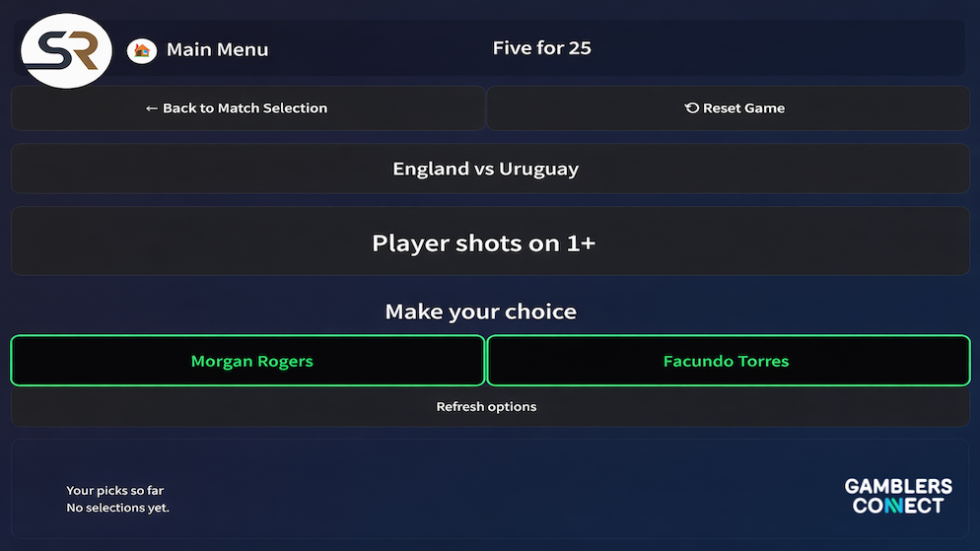The image size is (980, 551).
Task: Refresh the player options
Action: [486, 406]
